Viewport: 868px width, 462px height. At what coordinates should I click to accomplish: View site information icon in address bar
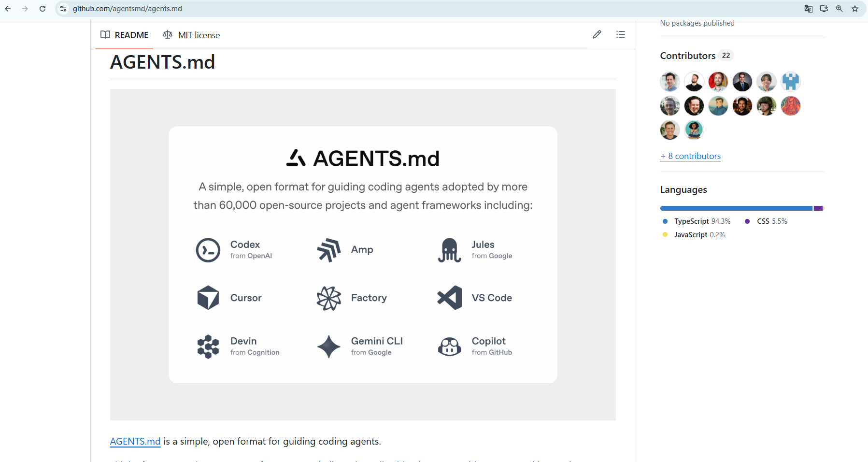63,9
